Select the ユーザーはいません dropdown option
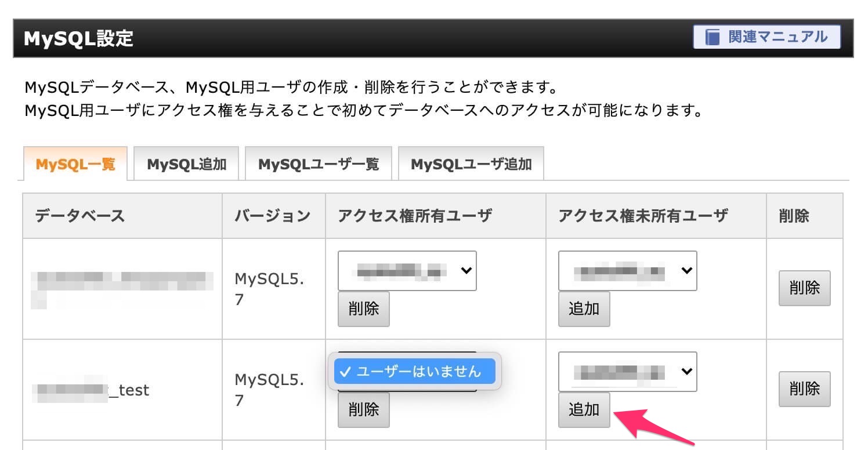This screenshot has height=450, width=868. click(415, 371)
